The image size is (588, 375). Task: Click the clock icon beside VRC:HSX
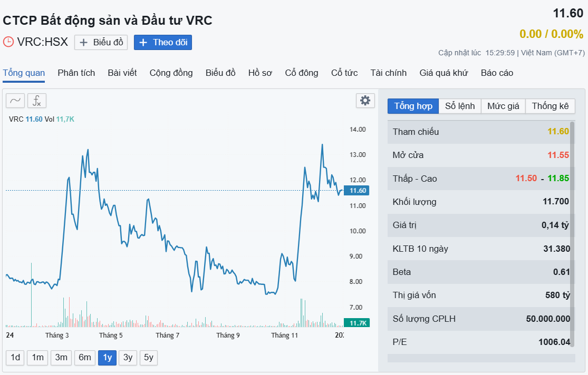coord(8,42)
